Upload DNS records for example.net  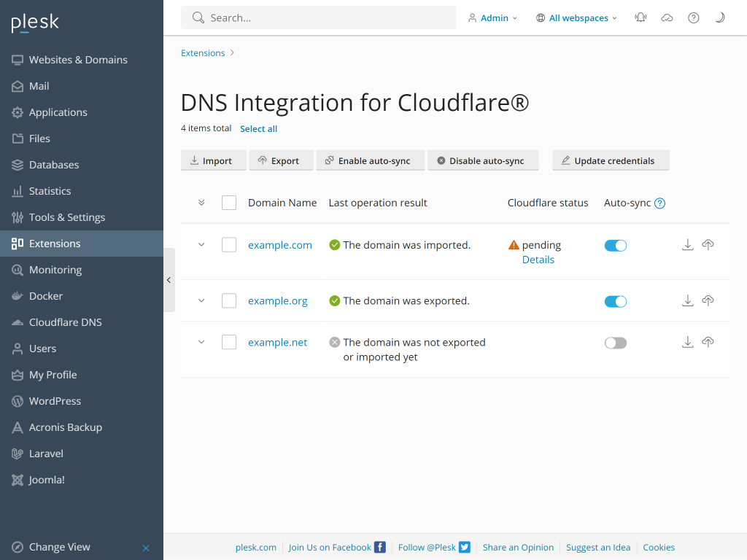click(x=708, y=342)
